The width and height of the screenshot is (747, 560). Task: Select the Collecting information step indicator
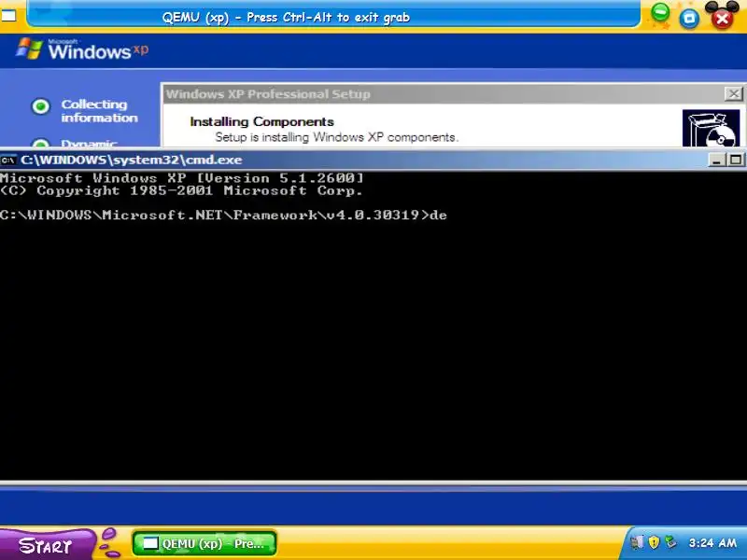(41, 106)
